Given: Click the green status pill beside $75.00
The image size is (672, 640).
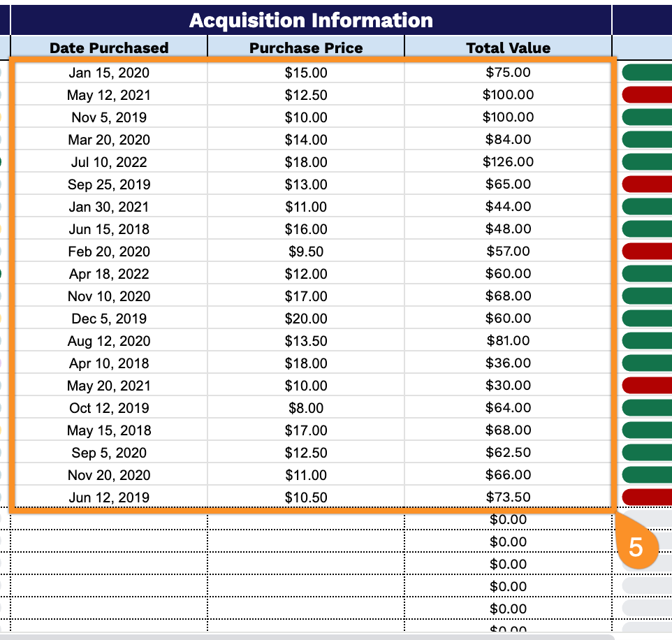Looking at the screenshot, I should point(646,73).
